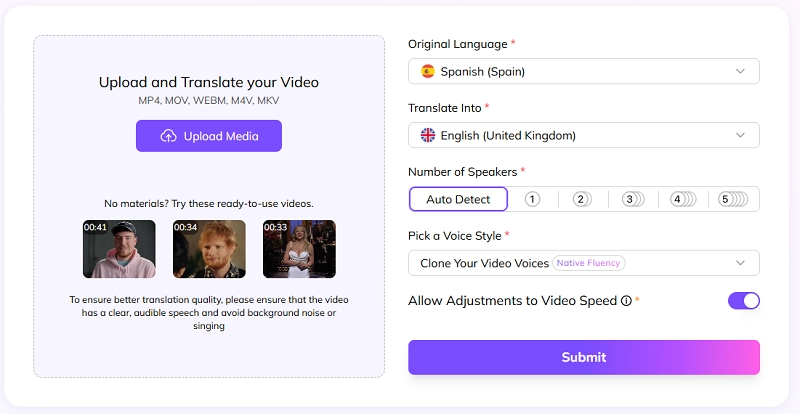The image size is (800, 414).
Task: Click the United Kingdom flag icon
Action: [x=428, y=135]
